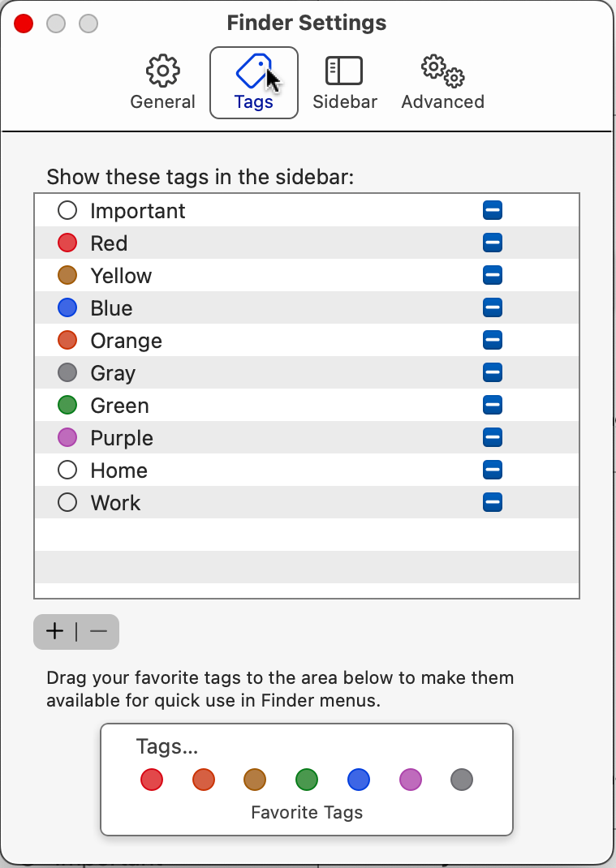The height and width of the screenshot is (868, 616).
Task: Select the Tags settings icon
Action: (x=253, y=71)
